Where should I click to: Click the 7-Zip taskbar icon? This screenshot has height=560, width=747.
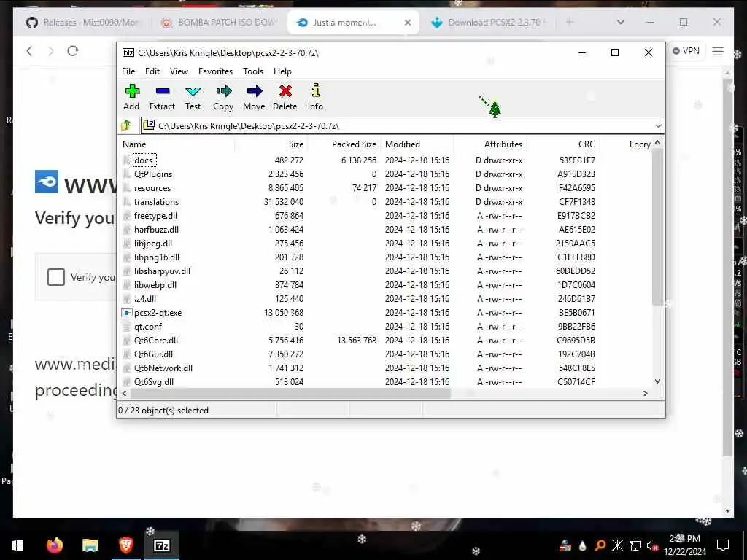point(161,545)
